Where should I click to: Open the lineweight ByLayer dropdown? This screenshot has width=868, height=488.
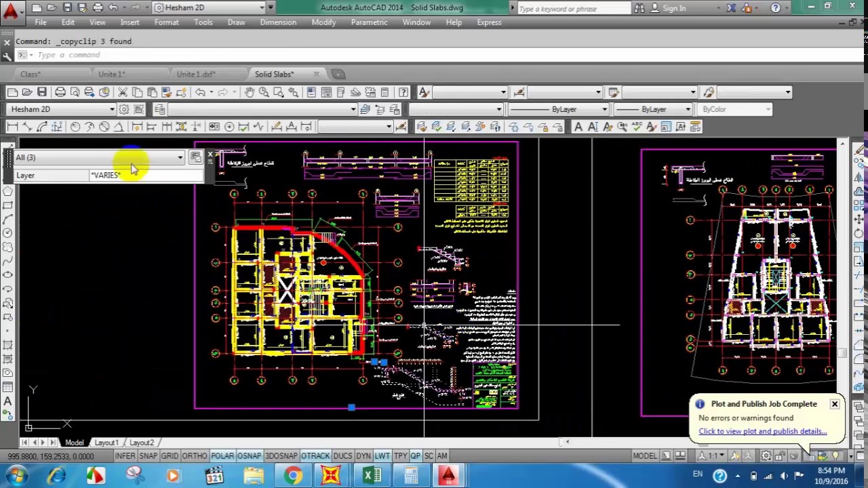[x=652, y=109]
